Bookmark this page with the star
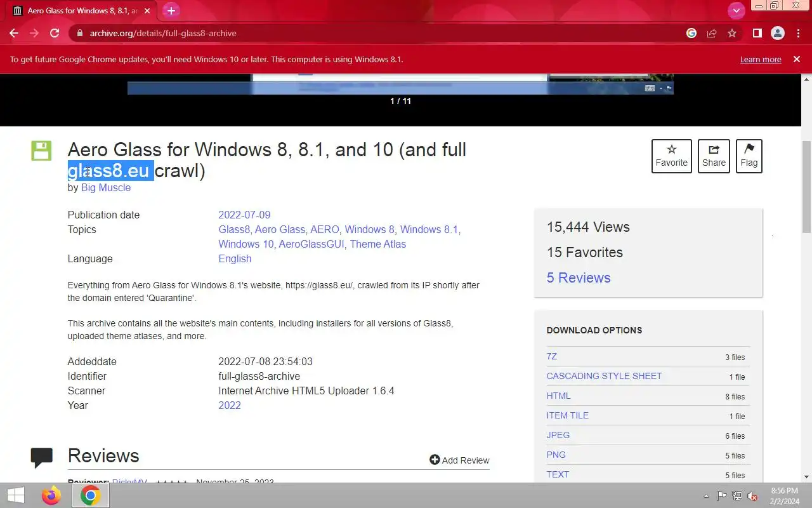 [x=732, y=33]
